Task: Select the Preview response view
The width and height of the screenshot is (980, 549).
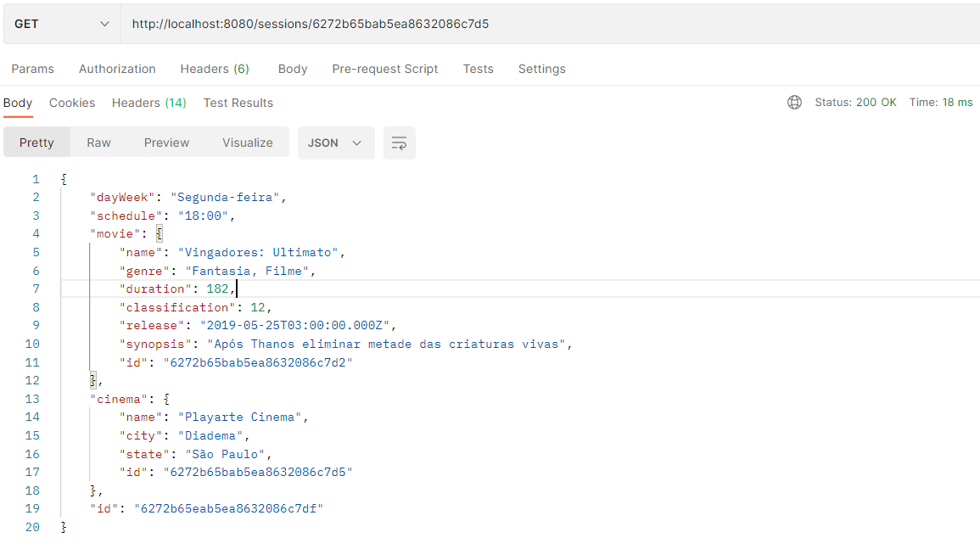Action: (x=166, y=143)
